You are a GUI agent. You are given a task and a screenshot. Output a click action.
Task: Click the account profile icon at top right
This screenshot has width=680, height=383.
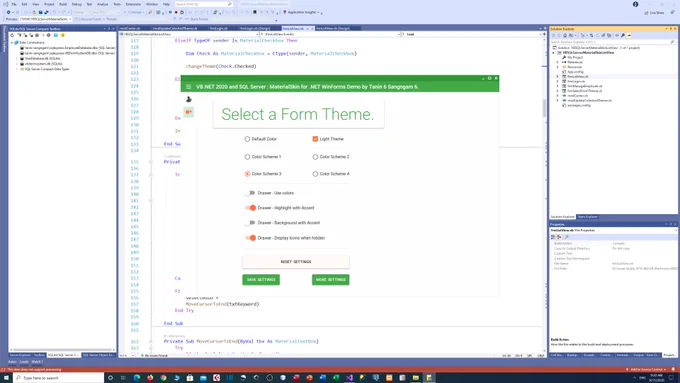635,4
